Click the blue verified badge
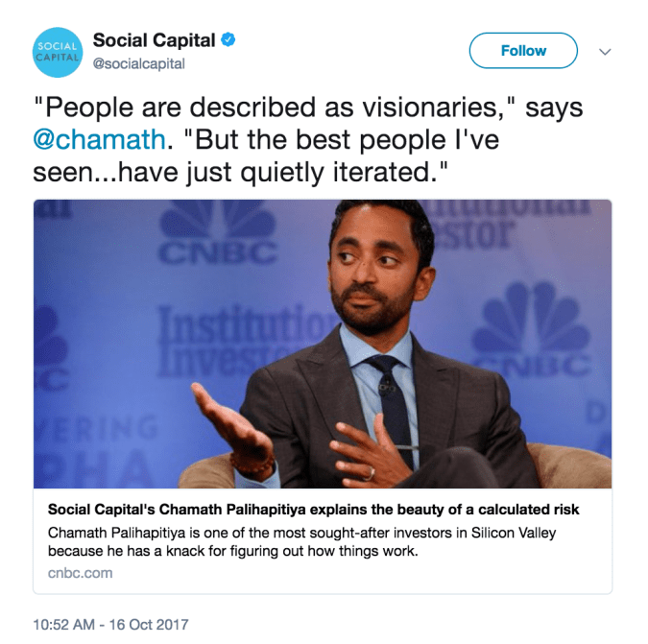The image size is (648, 644). pyautogui.click(x=229, y=40)
